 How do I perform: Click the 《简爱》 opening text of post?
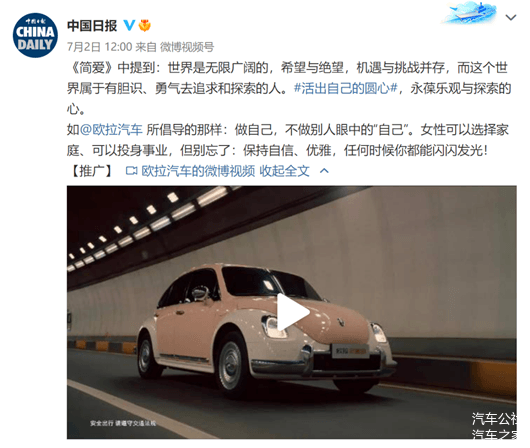pyautogui.click(x=92, y=68)
